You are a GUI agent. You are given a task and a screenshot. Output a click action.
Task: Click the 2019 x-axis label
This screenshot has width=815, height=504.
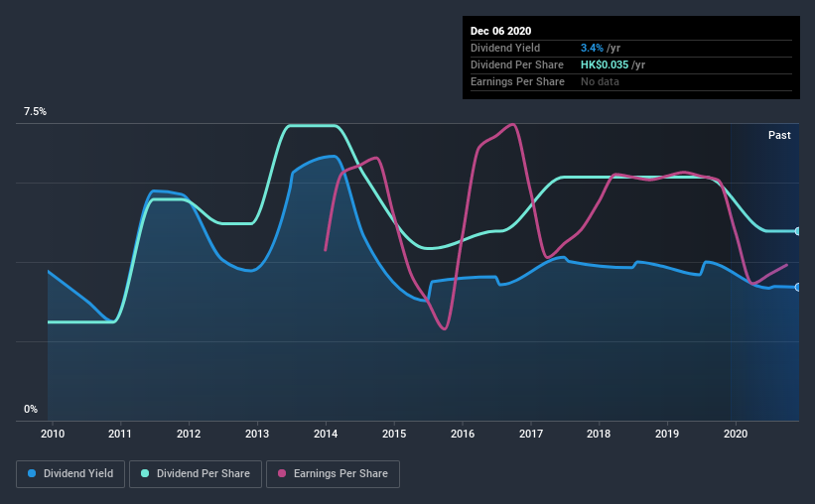667,434
